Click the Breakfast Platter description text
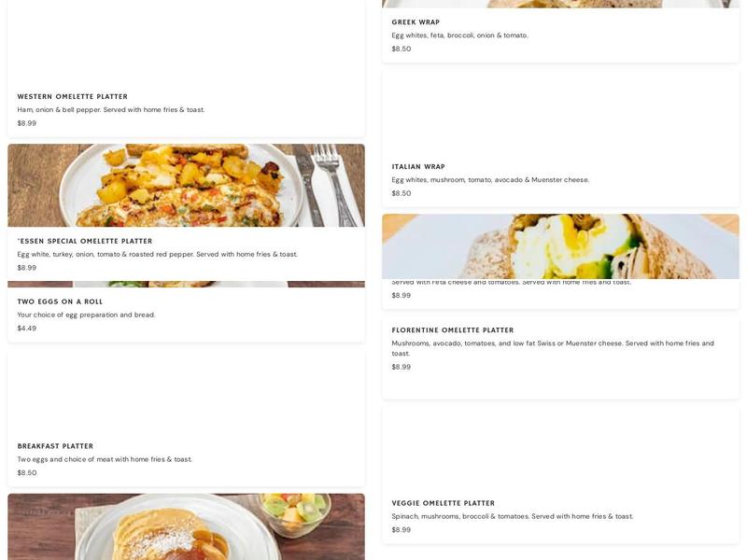This screenshot has height=560, width=747. (105, 459)
